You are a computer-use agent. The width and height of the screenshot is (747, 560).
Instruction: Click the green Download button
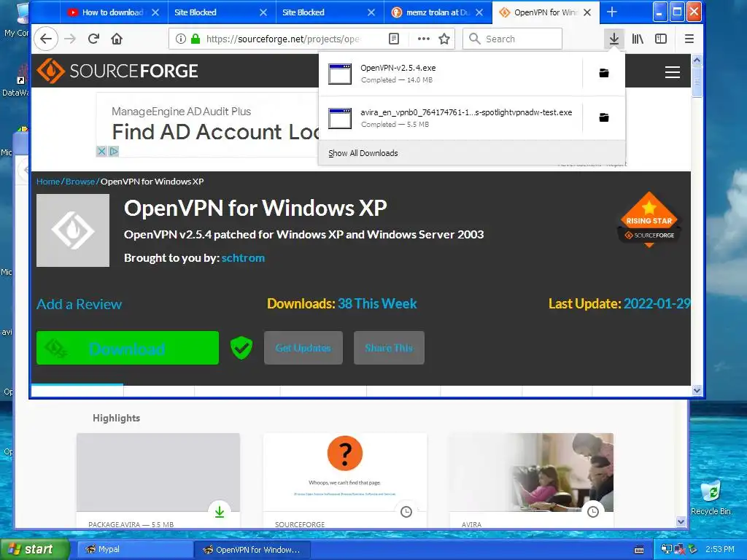pyautogui.click(x=128, y=348)
